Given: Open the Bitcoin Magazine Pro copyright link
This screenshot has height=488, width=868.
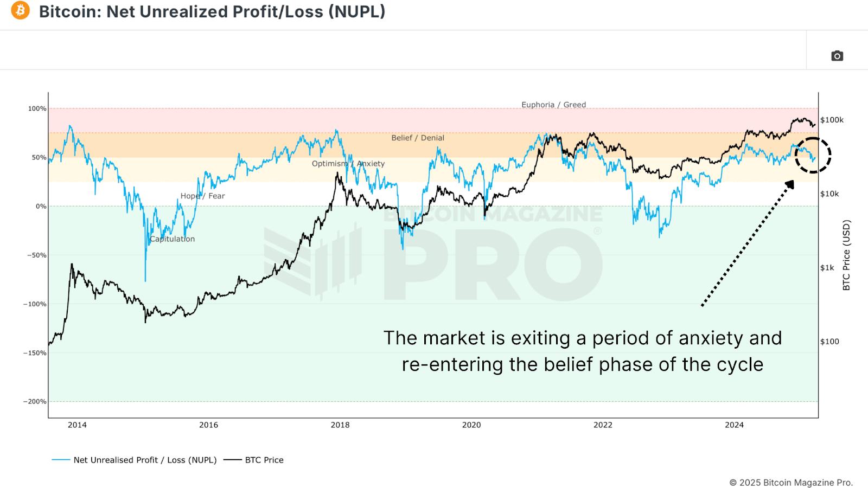Looking at the screenshot, I should [791, 482].
